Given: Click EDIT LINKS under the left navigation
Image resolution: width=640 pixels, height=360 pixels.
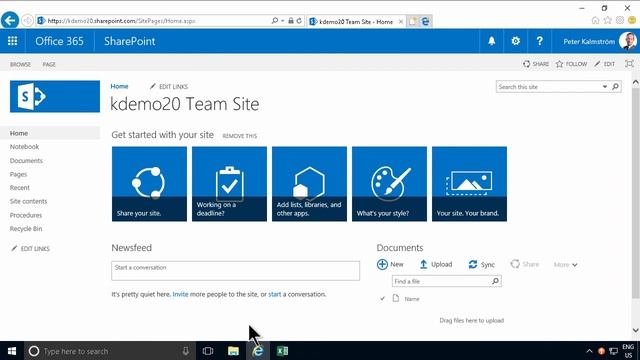Looking at the screenshot, I should 30,249.
